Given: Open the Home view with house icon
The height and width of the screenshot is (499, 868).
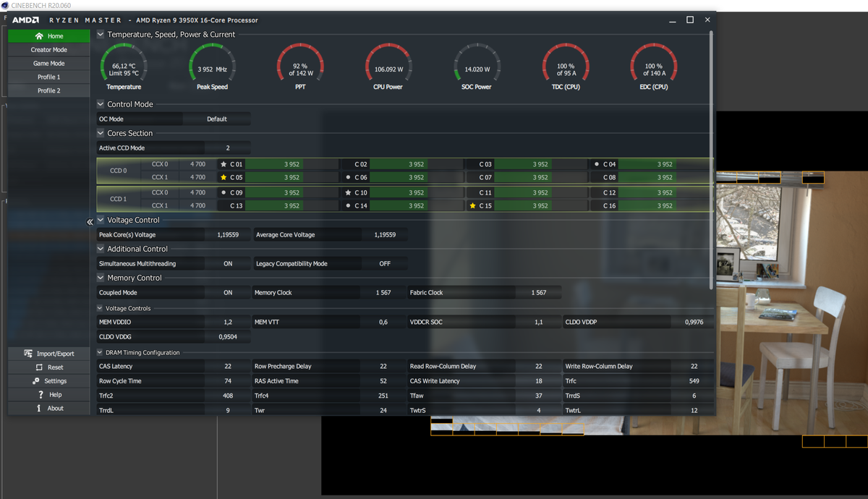Looking at the screenshot, I should coord(39,36).
